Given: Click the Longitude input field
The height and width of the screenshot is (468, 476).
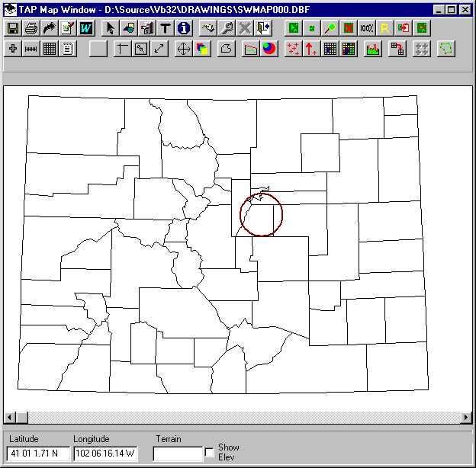Looking at the screenshot, I should coord(105,454).
